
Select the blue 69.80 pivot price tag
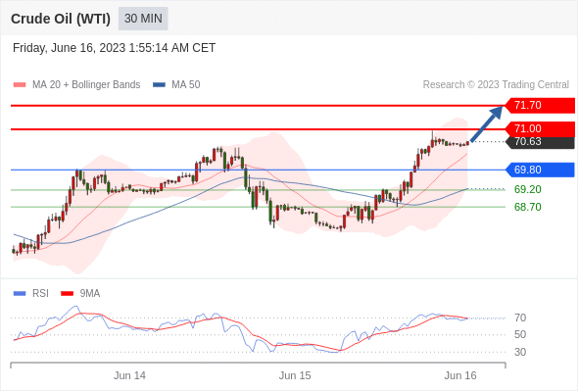click(x=539, y=170)
